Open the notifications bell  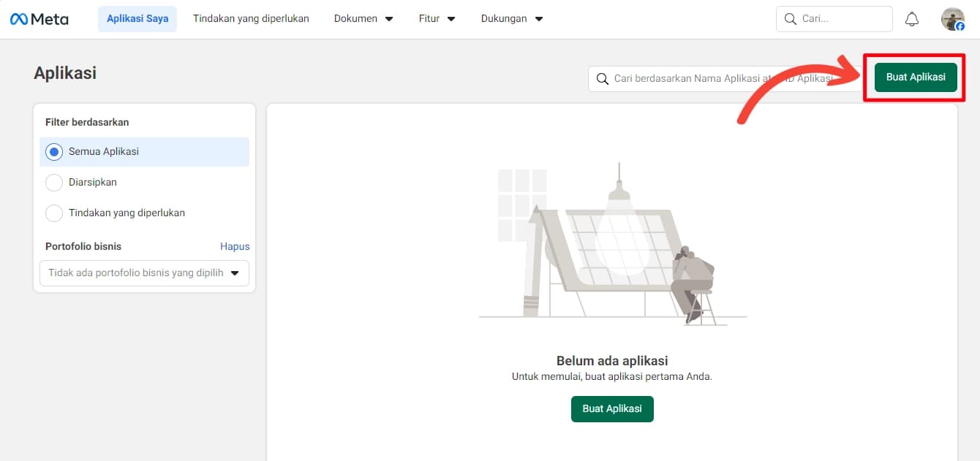pyautogui.click(x=911, y=19)
